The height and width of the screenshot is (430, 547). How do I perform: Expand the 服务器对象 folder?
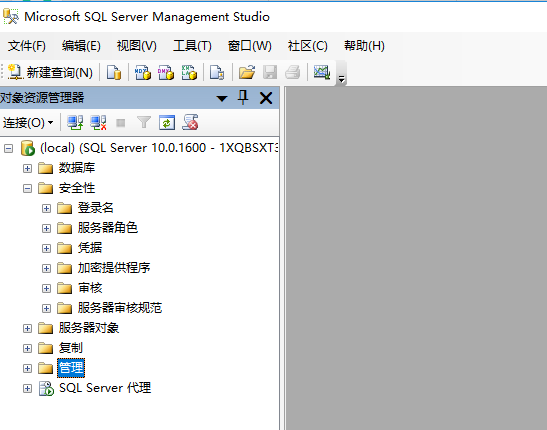(x=27, y=329)
